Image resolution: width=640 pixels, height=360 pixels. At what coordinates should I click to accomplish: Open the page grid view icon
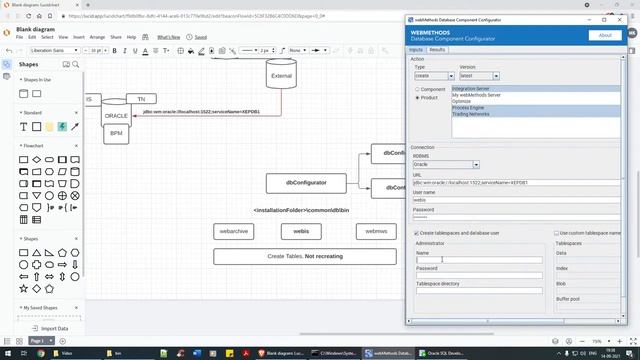click(x=19, y=341)
